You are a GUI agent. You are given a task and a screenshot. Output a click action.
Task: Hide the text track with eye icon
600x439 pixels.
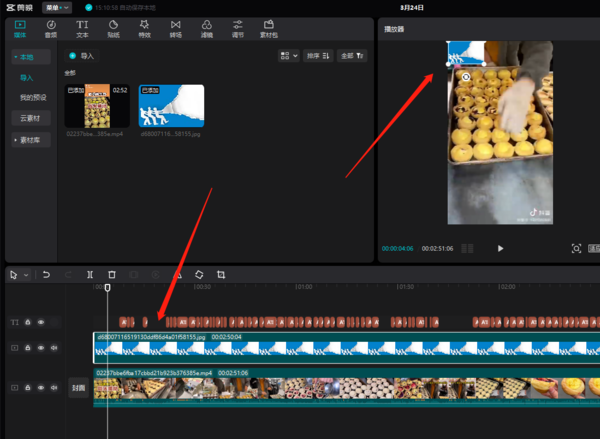(41, 322)
